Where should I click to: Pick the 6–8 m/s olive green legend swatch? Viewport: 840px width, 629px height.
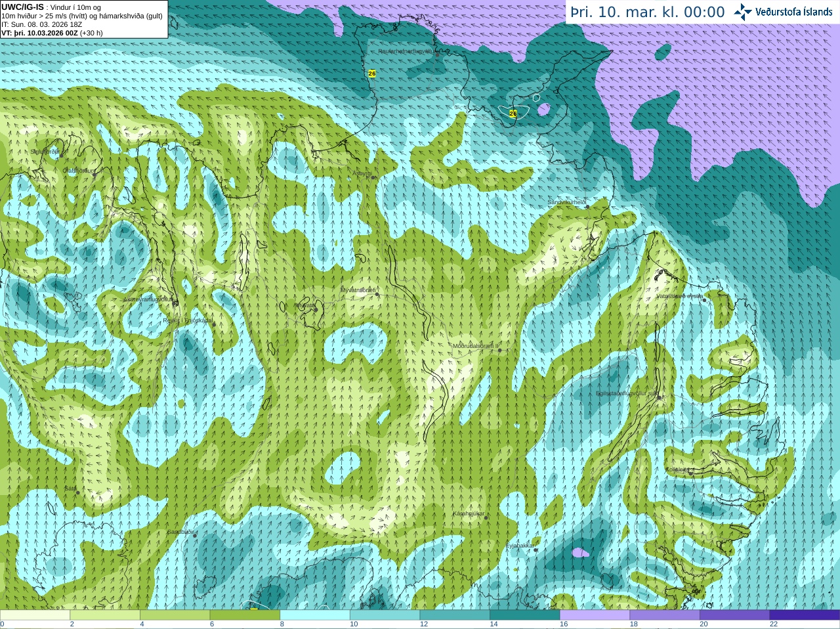[245, 615]
